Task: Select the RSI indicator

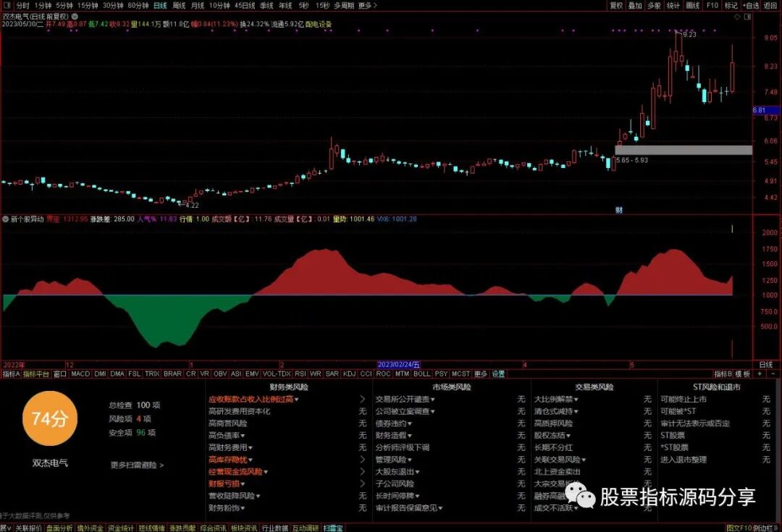Action: [300, 373]
